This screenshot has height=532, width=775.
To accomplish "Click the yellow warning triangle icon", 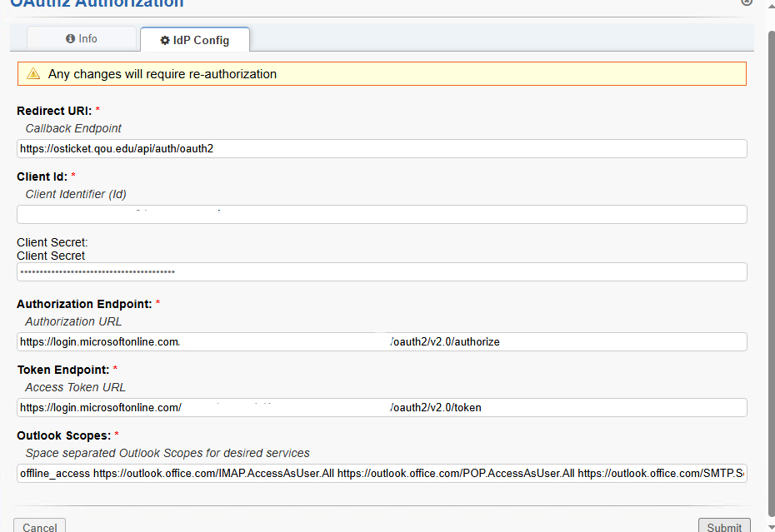I will [x=33, y=74].
